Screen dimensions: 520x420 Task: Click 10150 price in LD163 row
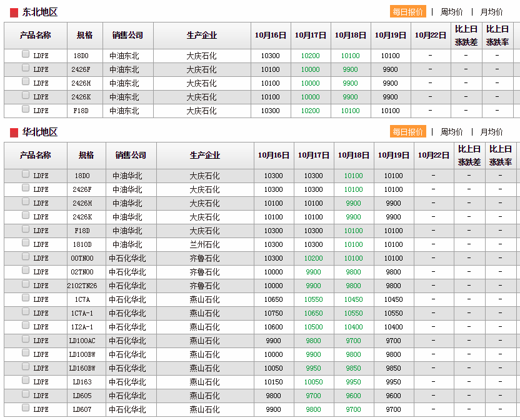[274, 382]
